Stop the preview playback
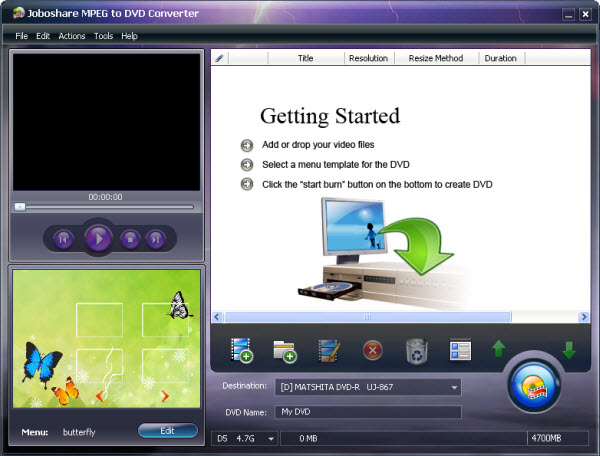The image size is (600, 456). point(130,239)
